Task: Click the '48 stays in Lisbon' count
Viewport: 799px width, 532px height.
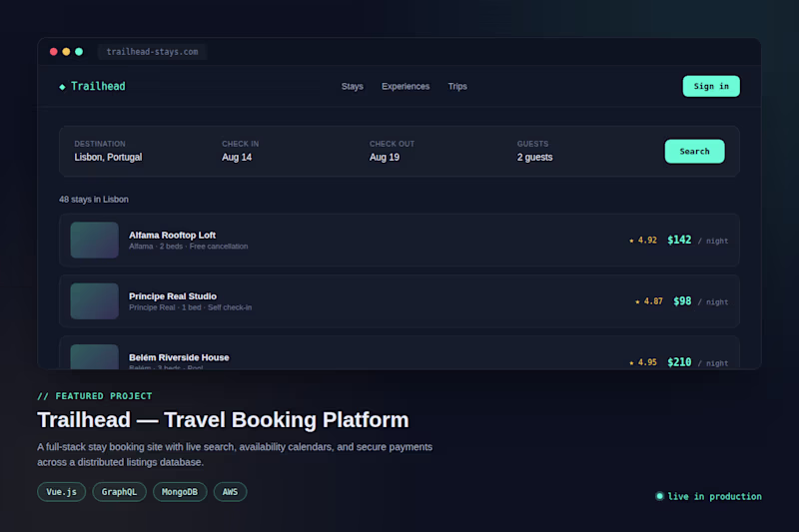Action: click(x=94, y=199)
